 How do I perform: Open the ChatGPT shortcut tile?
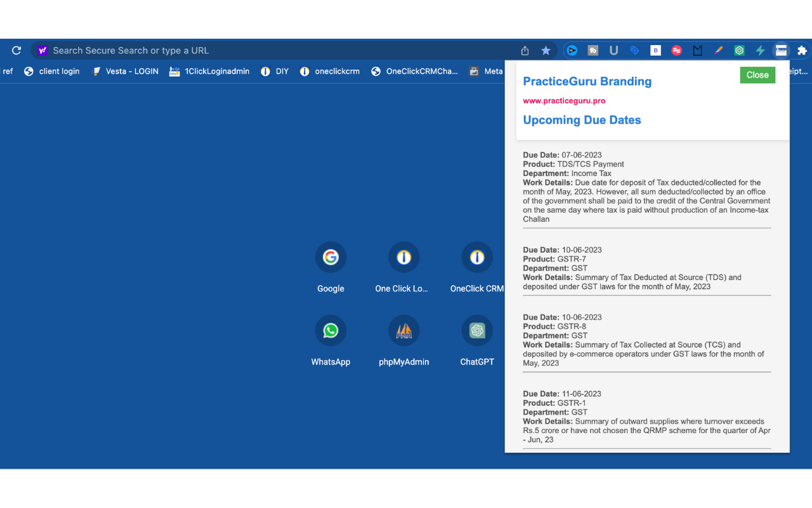pyautogui.click(x=477, y=341)
